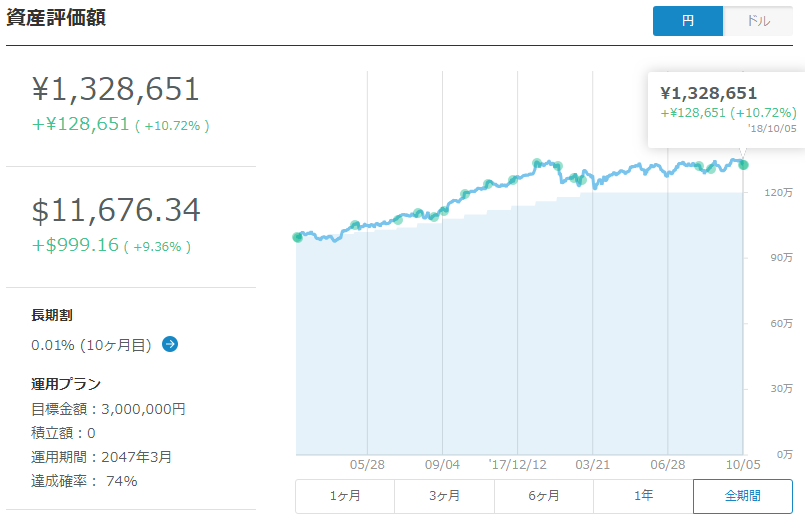
Task: Click the 05/28 date label on axis
Action: (367, 465)
